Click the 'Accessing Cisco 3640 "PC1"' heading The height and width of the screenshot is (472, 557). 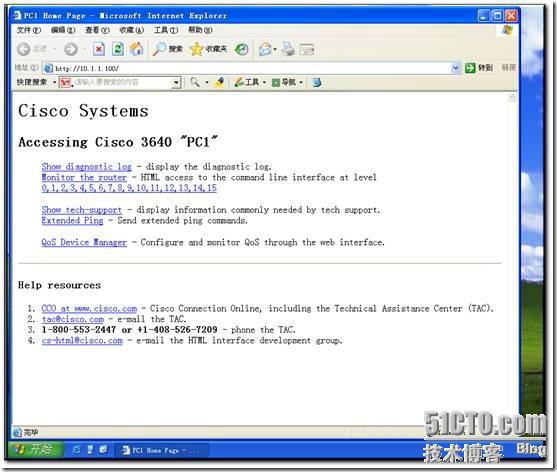click(118, 142)
